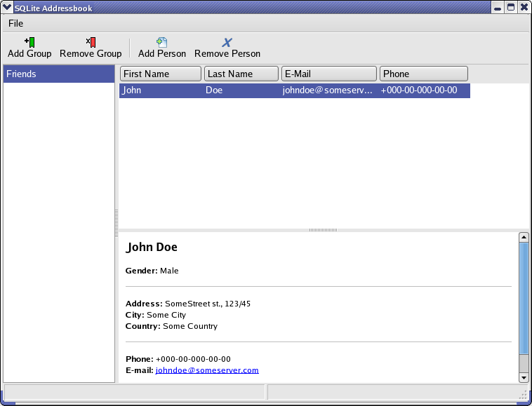Click the vertical splitter handle beside group list
Screen dimensions: 532x406
point(117,224)
